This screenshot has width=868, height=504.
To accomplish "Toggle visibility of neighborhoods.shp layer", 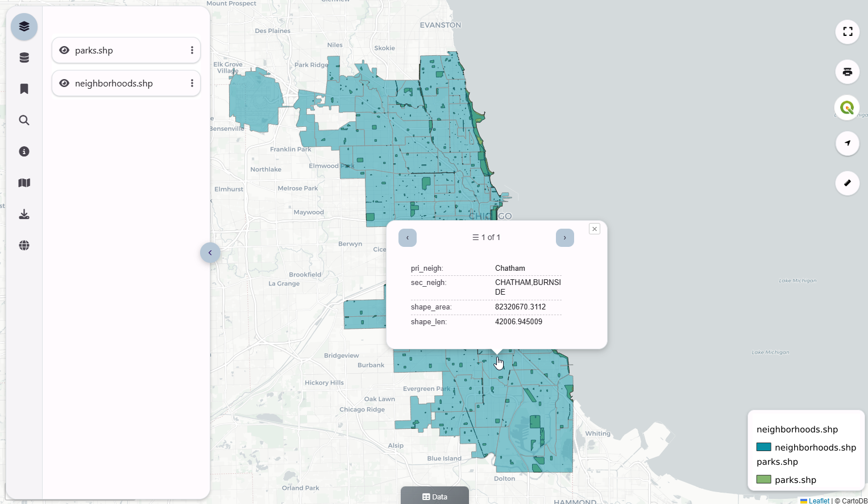I will pyautogui.click(x=64, y=83).
